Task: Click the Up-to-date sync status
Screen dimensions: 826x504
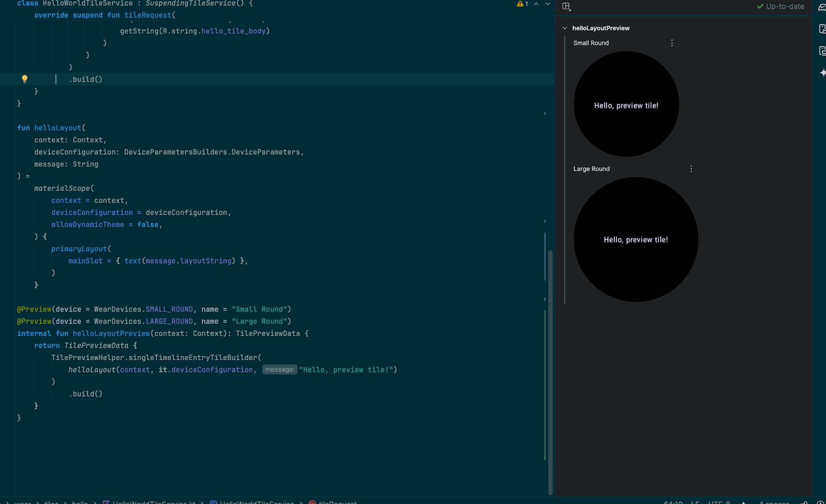Action: pos(780,7)
